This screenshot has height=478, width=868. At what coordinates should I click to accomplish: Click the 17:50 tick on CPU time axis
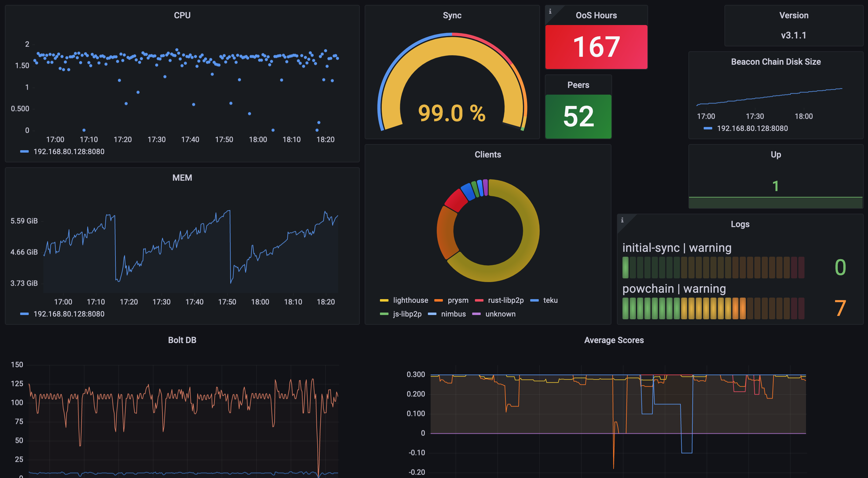pos(224,139)
